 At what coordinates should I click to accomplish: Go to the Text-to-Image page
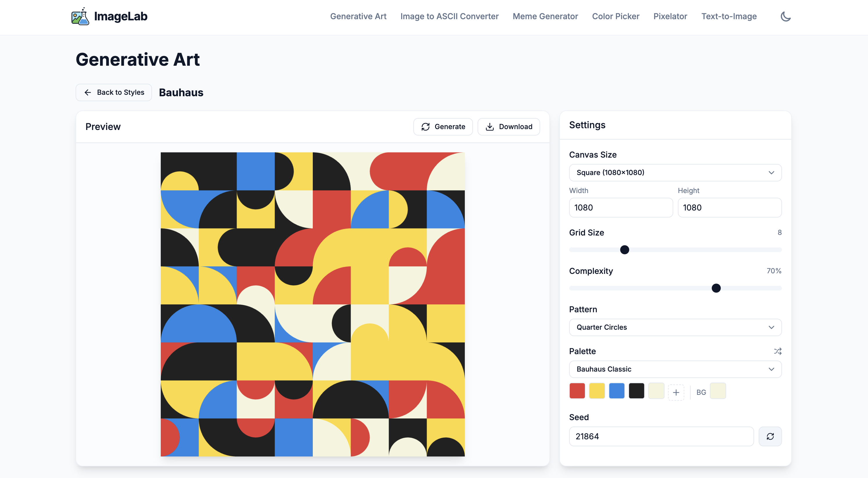coord(729,16)
